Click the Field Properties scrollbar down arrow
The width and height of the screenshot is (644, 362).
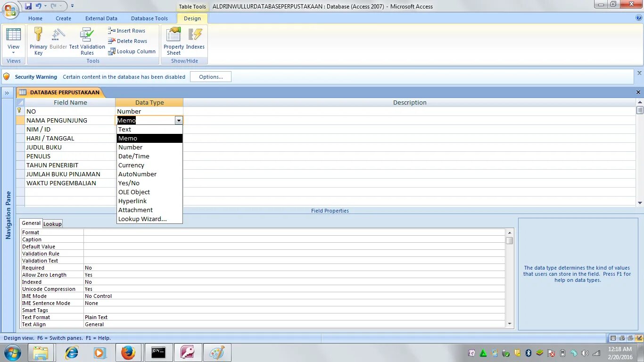coord(509,324)
